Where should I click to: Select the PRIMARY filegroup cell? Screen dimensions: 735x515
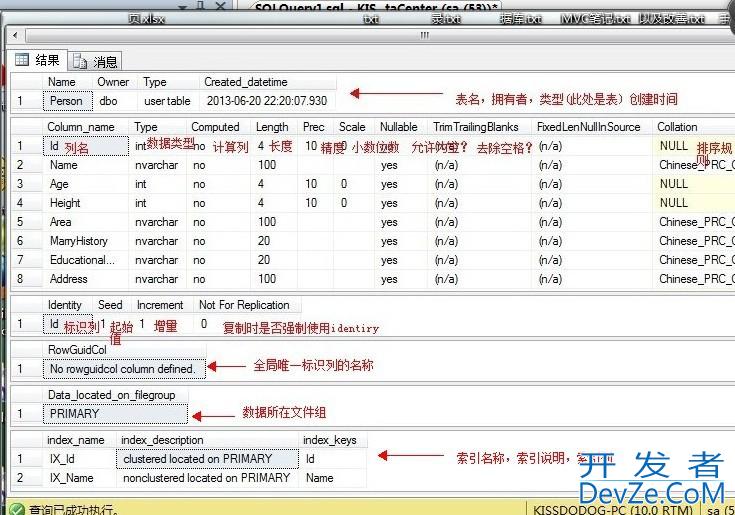(x=116, y=414)
